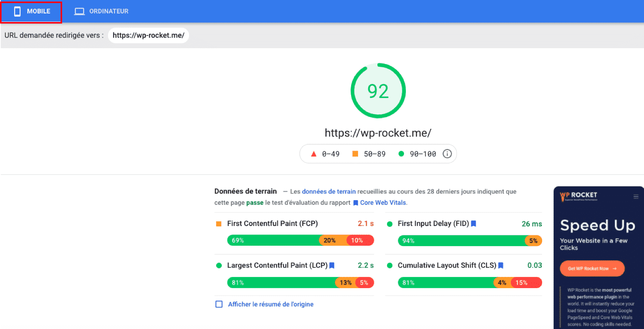The image size is (644, 329).
Task: Open the données de terrain link
Action: [x=329, y=192]
